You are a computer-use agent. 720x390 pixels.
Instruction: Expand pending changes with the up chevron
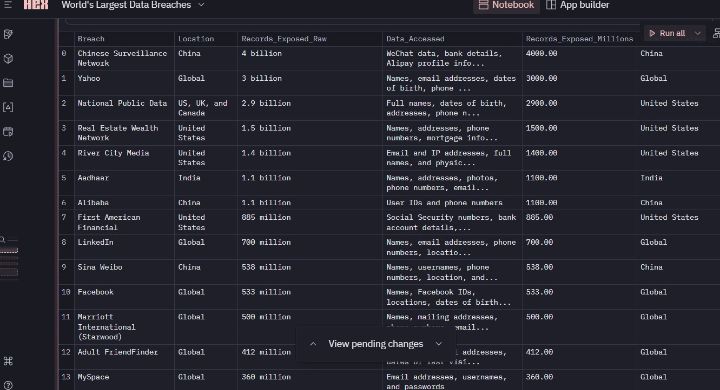coord(313,344)
